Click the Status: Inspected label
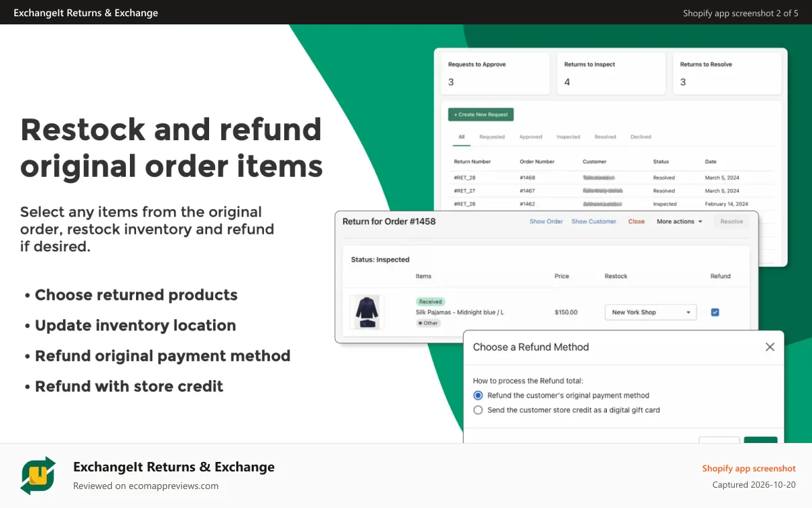Viewport: 812px width, 508px height. [380, 259]
